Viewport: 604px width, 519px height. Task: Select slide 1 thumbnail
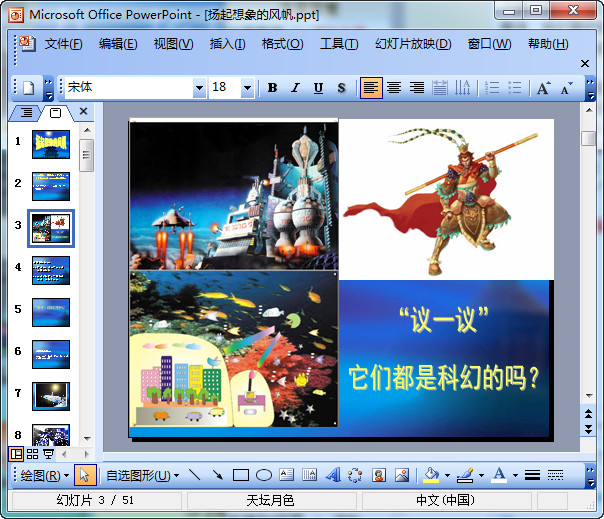(51, 144)
